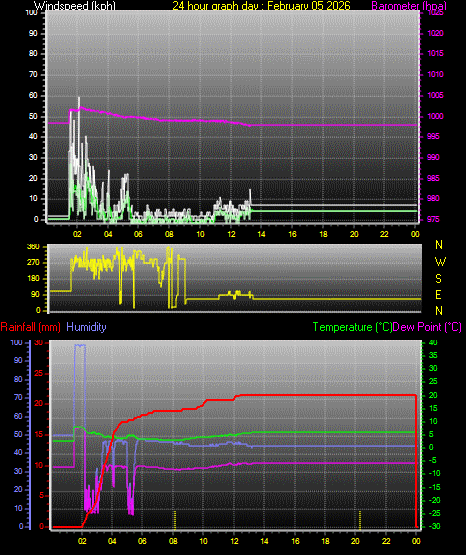Click the red "15" rainfall axis value
This screenshot has width=466, height=555.
click(x=39, y=434)
